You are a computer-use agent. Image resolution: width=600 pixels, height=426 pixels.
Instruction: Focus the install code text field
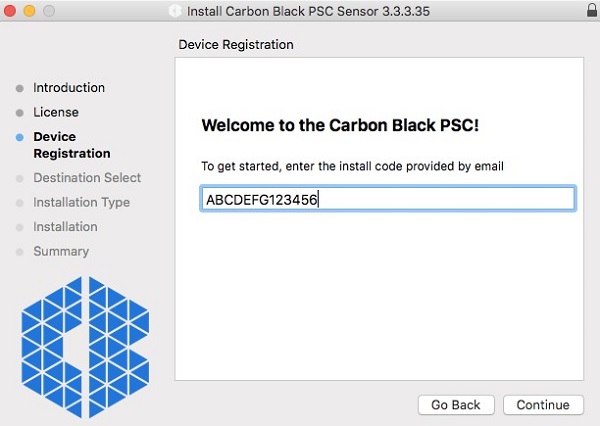tap(387, 198)
